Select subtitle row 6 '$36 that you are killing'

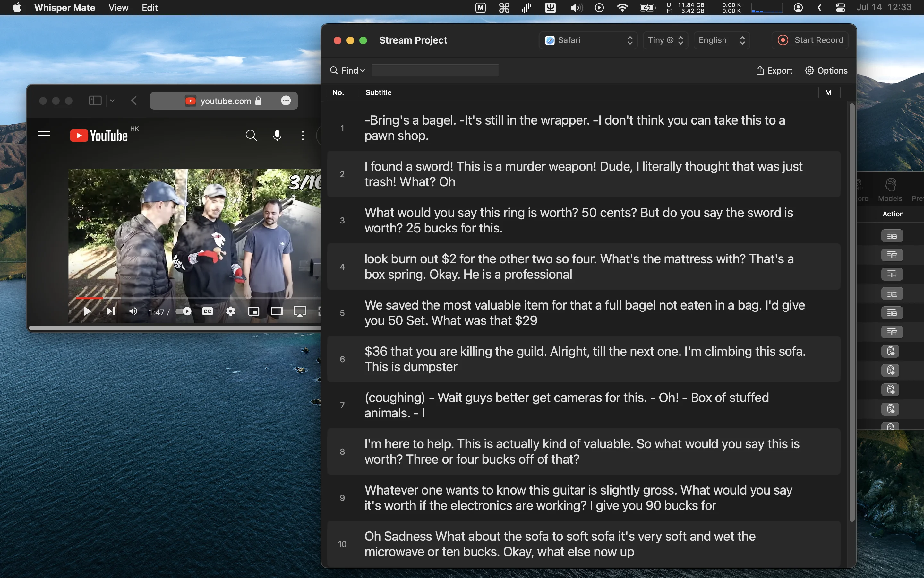tap(584, 359)
